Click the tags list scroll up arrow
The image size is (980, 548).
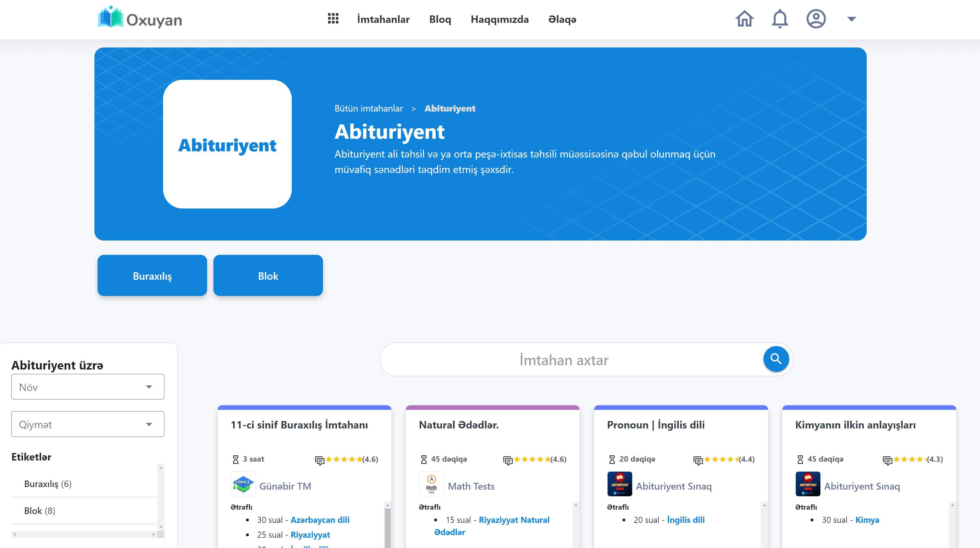click(161, 468)
